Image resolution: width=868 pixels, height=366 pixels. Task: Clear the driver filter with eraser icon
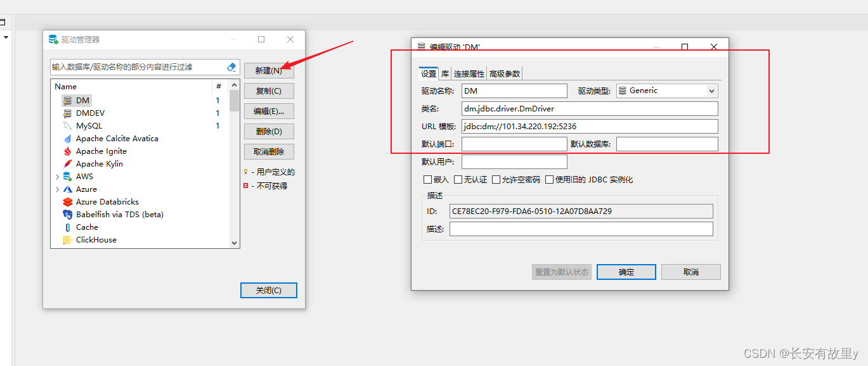pyautogui.click(x=231, y=67)
